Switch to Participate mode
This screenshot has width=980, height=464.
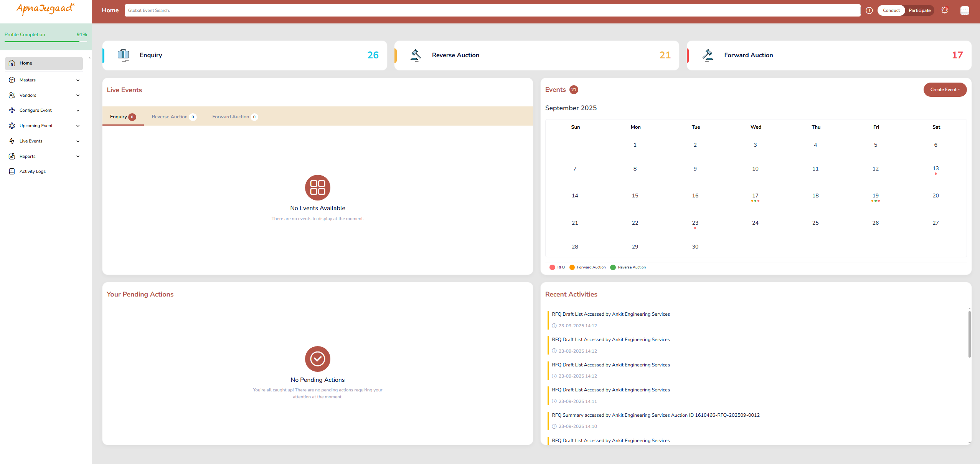tap(919, 10)
